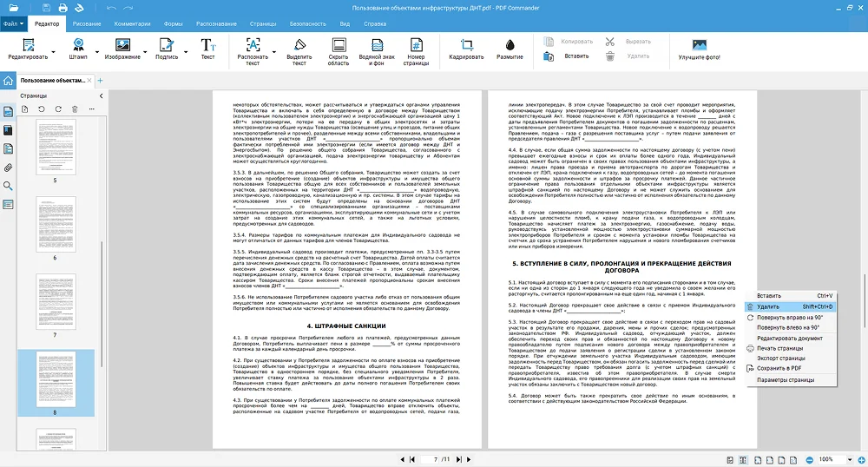Screen dimensions: 868x467
Task: Collapse the Страницы side panel
Action: [x=100, y=95]
